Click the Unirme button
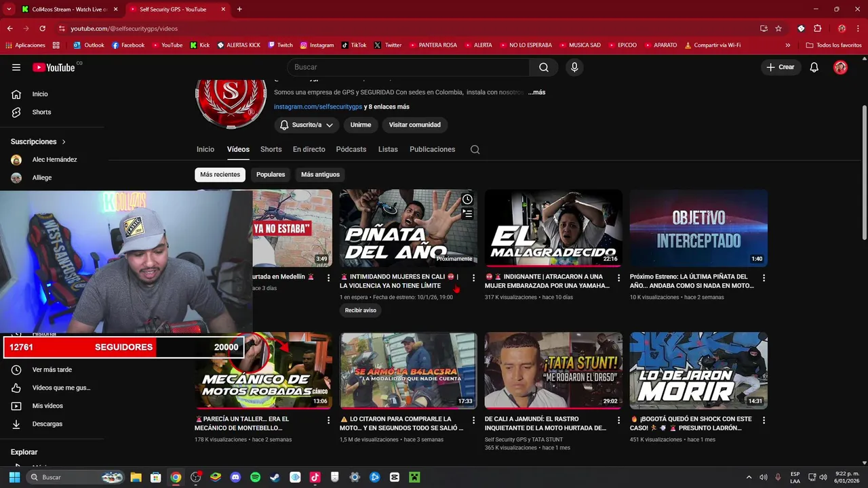The height and width of the screenshot is (488, 868). pos(361,125)
